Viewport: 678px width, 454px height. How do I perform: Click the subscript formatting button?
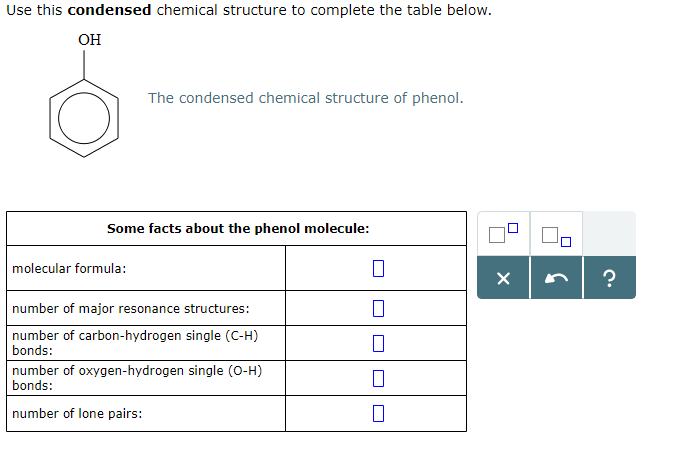click(x=556, y=236)
